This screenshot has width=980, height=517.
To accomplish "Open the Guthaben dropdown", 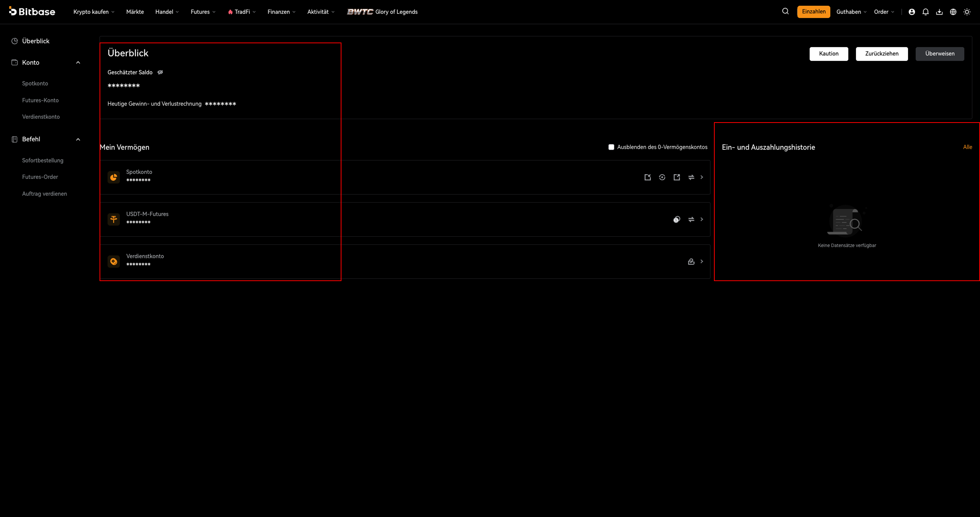I will [x=851, y=12].
